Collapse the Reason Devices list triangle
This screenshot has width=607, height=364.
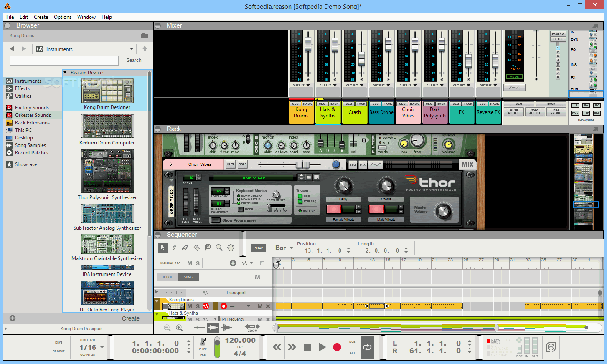pyautogui.click(x=65, y=72)
